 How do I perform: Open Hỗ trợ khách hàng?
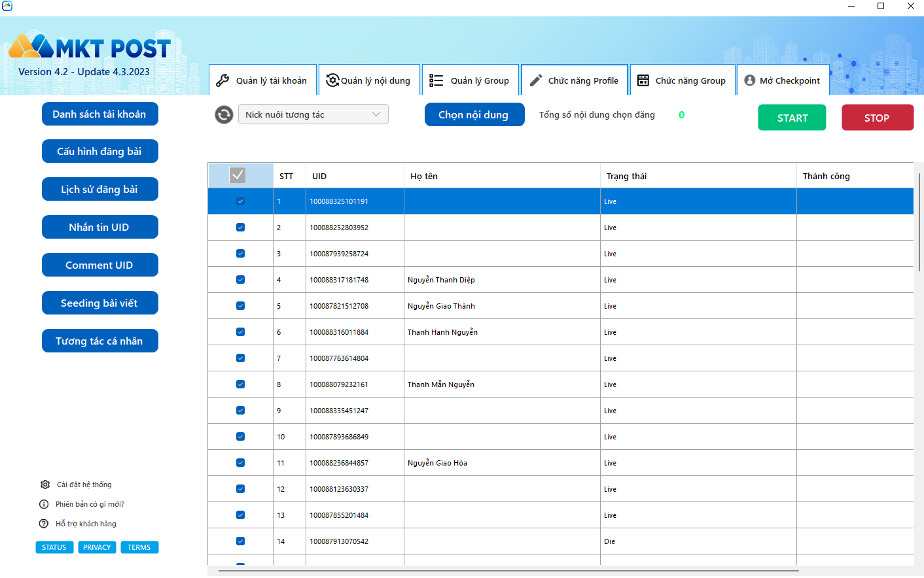click(x=86, y=524)
